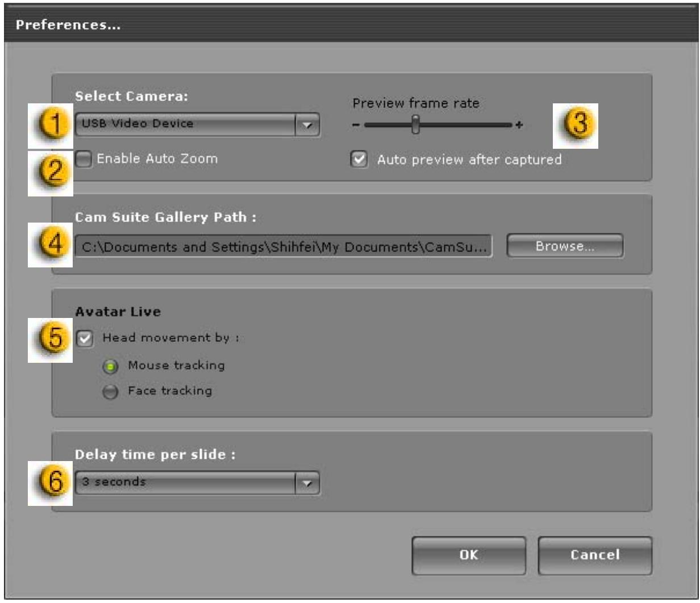Click the Cancel button
This screenshot has height=603, width=700.
click(x=595, y=555)
